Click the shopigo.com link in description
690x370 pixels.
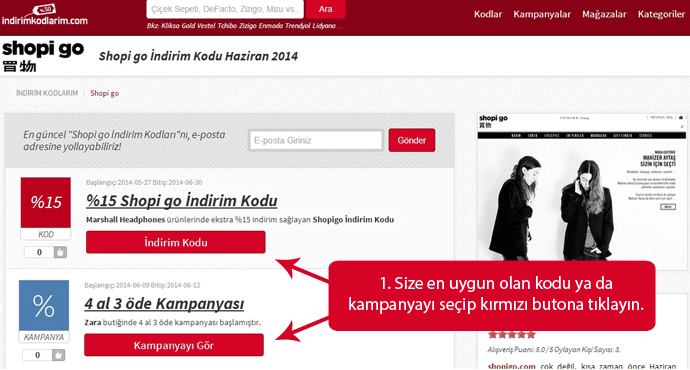(x=511, y=366)
